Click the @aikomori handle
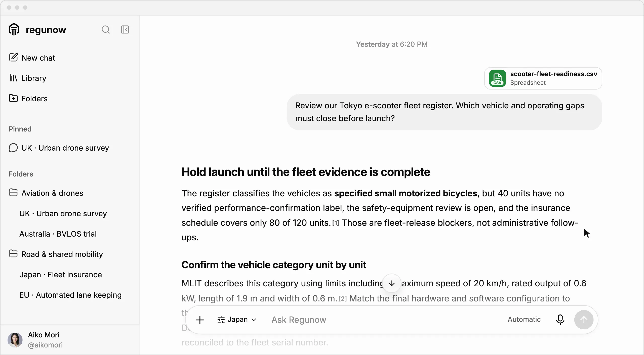This screenshot has width=644, height=355. pos(45,345)
